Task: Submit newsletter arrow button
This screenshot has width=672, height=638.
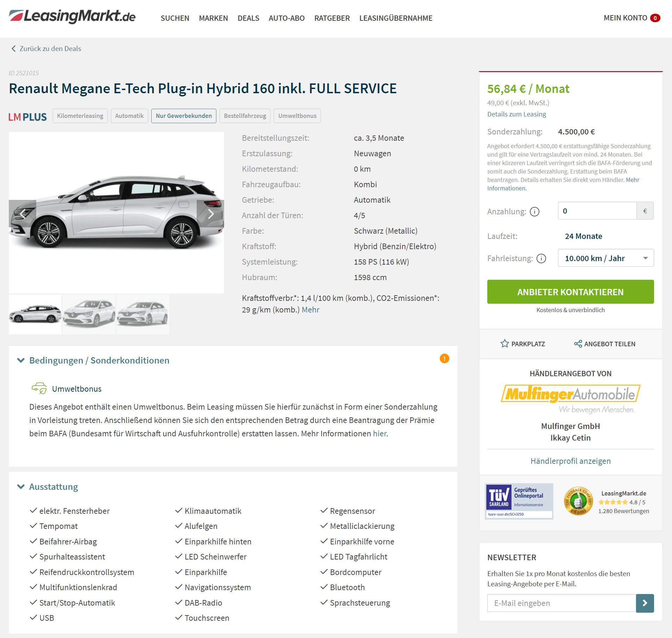Action: (x=645, y=603)
